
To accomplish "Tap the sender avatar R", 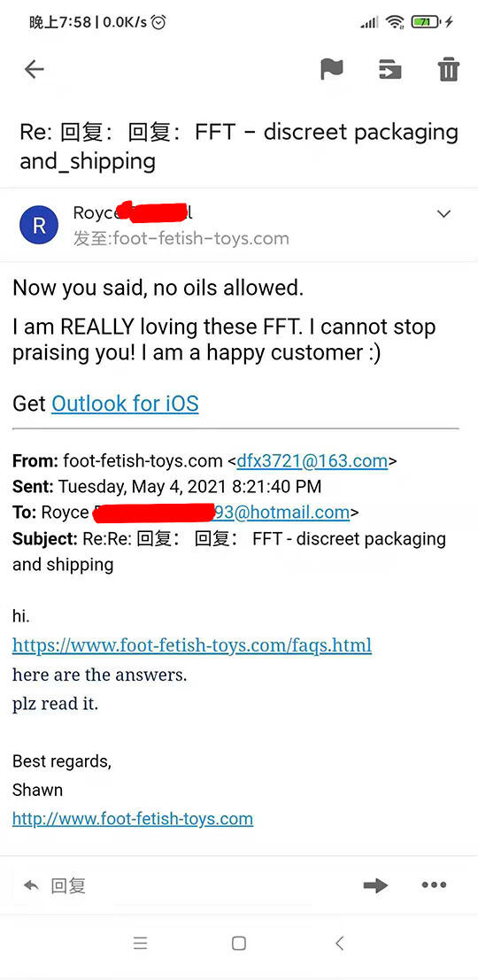I will (x=39, y=225).
